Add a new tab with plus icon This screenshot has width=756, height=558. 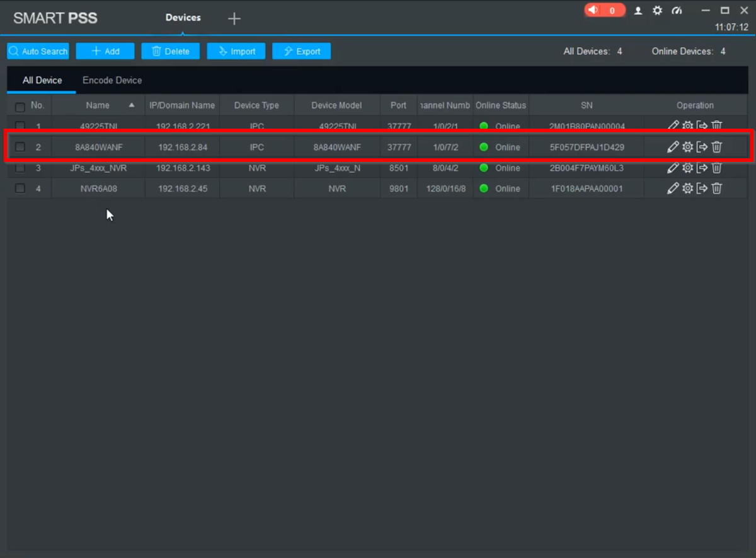[234, 19]
